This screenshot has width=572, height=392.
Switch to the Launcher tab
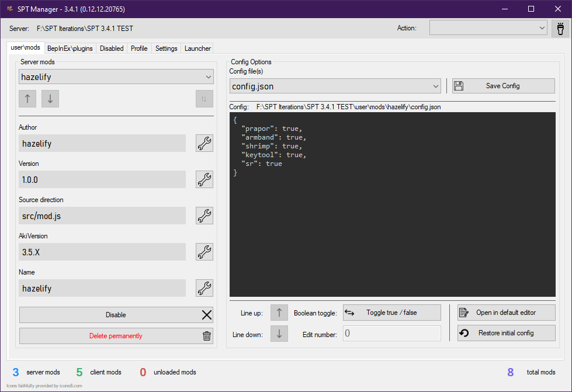[197, 48]
